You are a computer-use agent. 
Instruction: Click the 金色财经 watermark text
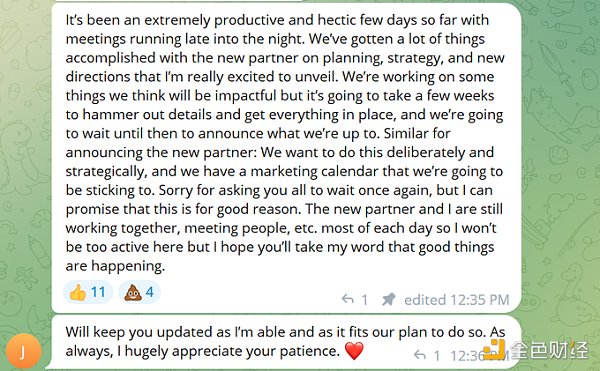(x=549, y=350)
